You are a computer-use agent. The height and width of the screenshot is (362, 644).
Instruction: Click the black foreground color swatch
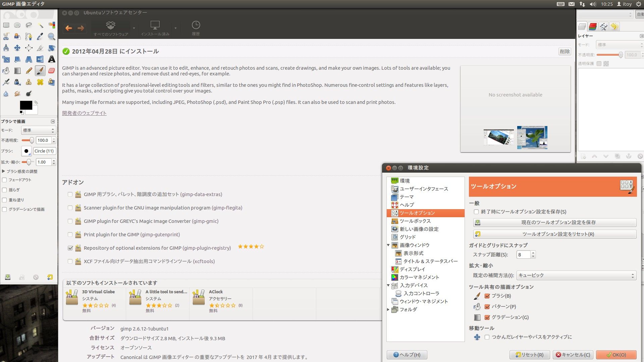pos(26,105)
